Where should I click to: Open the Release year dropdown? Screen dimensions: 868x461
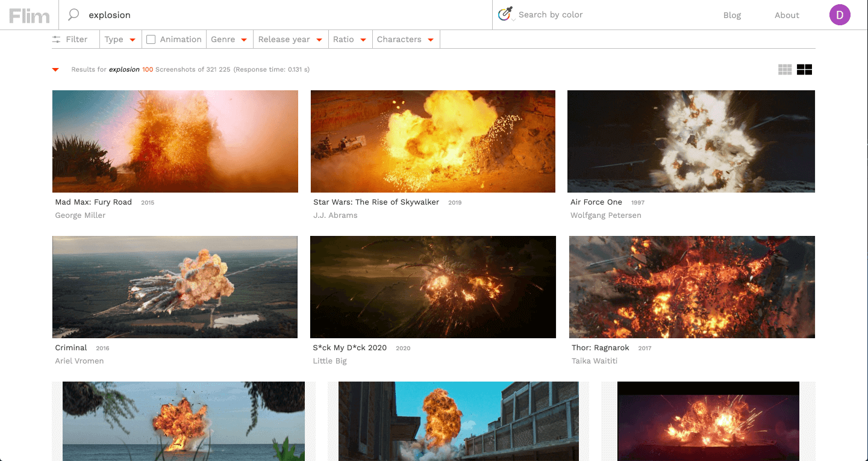click(x=290, y=39)
